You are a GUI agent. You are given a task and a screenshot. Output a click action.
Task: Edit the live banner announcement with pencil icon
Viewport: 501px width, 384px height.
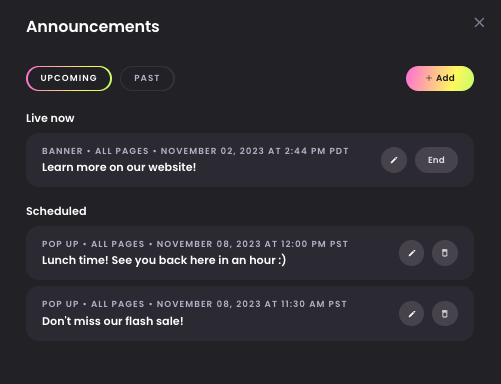(x=394, y=160)
